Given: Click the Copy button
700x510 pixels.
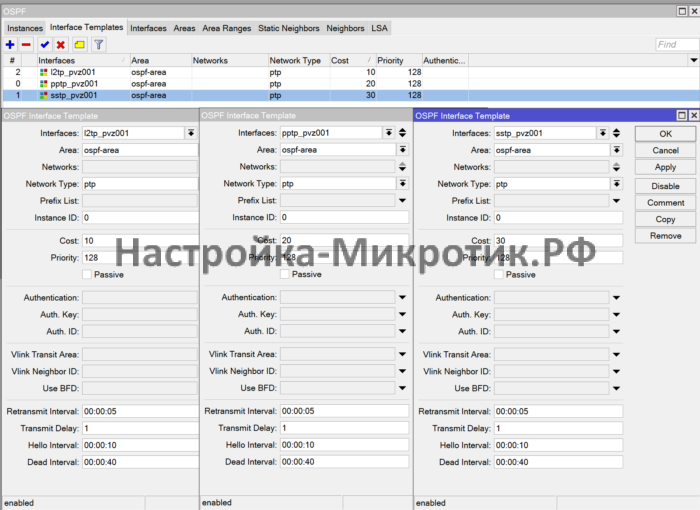Looking at the screenshot, I should pos(666,219).
